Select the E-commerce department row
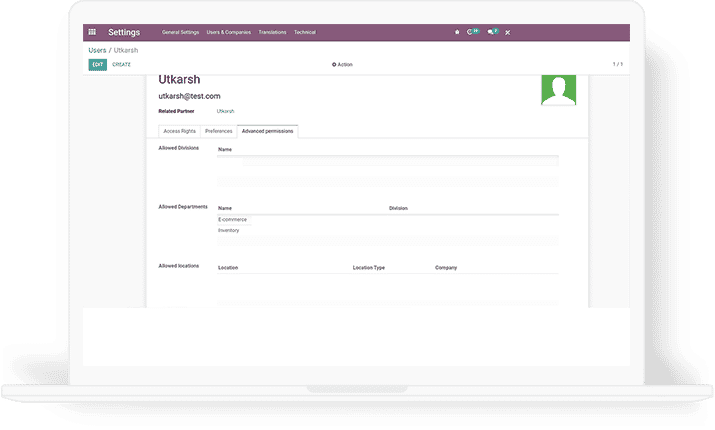This screenshot has width=715, height=430. [x=232, y=219]
